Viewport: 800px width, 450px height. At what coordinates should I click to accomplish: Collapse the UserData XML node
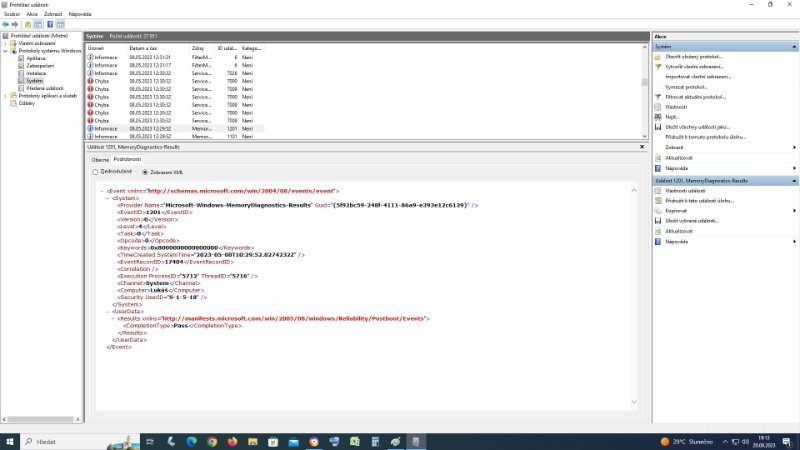[108, 311]
